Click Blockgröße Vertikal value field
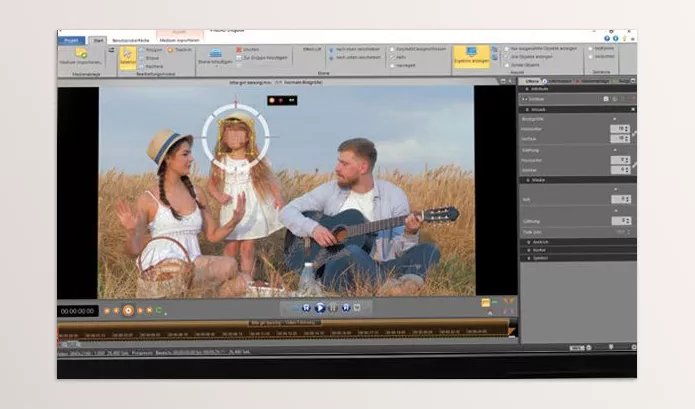The image size is (695, 409). (620, 138)
